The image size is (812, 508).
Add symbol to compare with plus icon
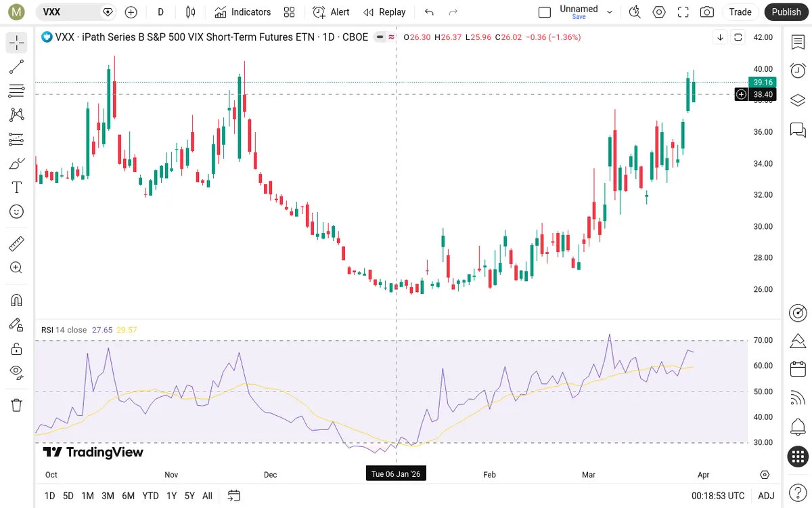pos(131,12)
